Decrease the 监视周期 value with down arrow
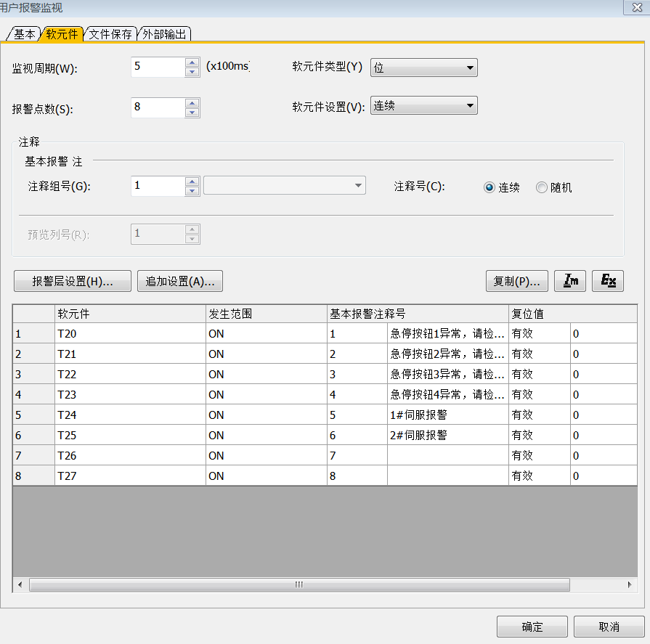 coord(192,72)
